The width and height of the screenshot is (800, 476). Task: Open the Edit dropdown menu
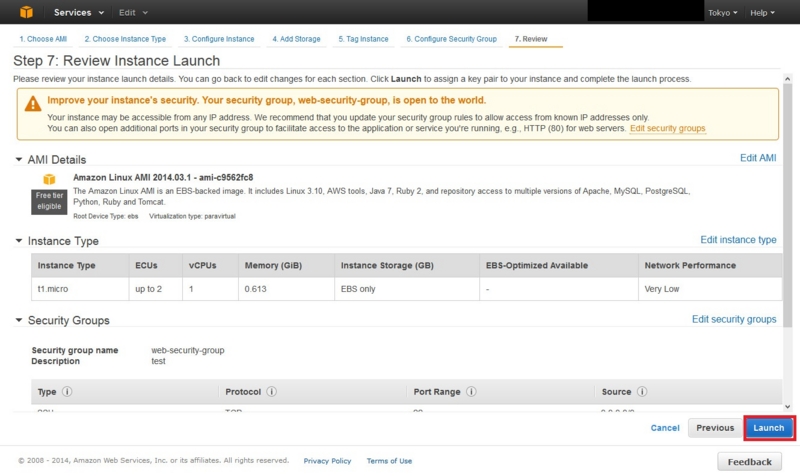[x=133, y=12]
